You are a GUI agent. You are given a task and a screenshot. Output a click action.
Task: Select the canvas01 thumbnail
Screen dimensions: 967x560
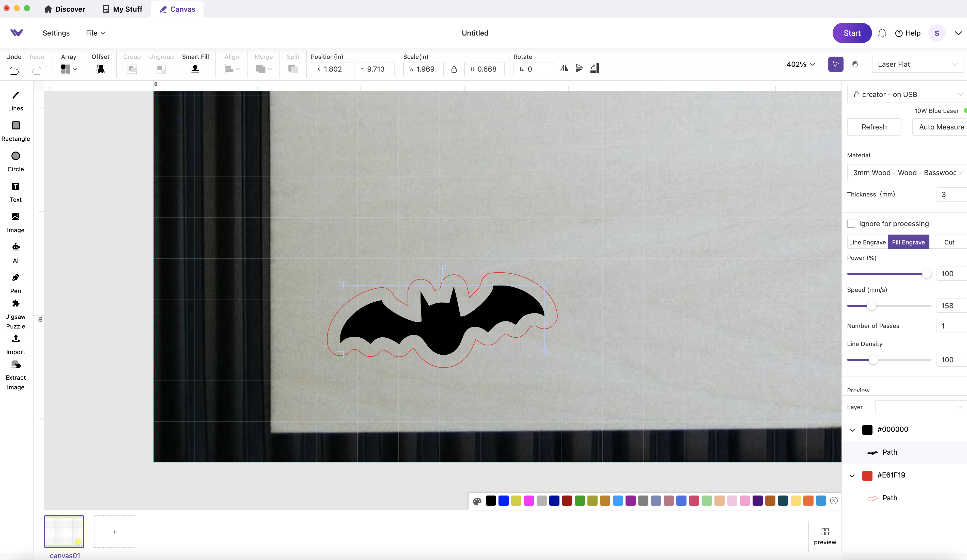[64, 531]
